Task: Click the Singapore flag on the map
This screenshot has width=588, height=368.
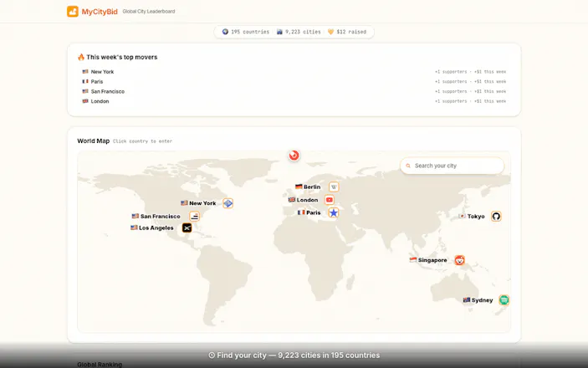Action: [413, 259]
